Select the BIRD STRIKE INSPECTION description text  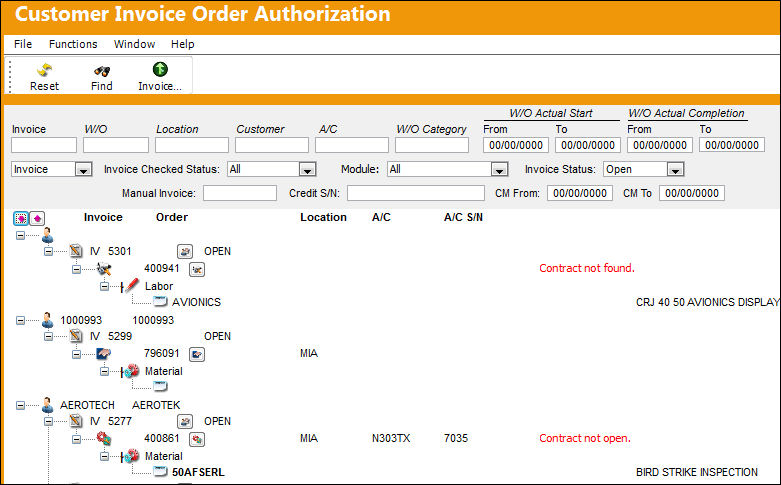pos(697,472)
